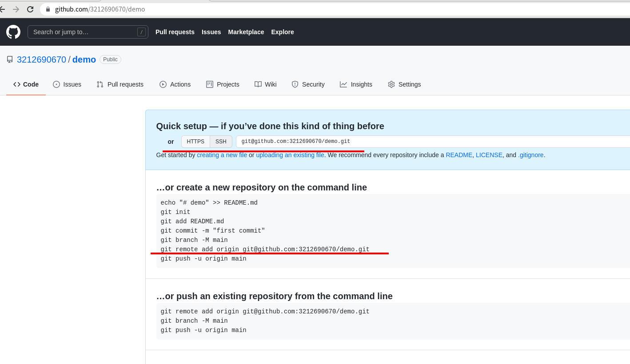The image size is (630, 364).
Task: Open the demo repository name link
Action: pos(84,59)
